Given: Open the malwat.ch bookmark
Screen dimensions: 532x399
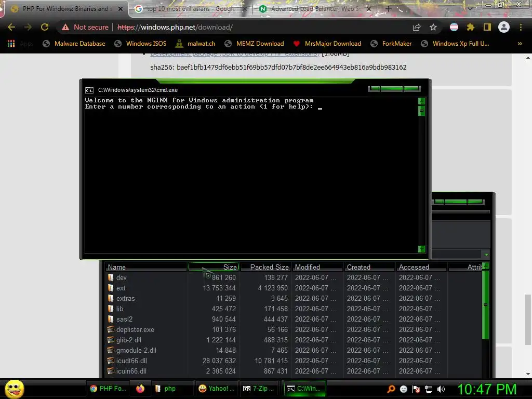Looking at the screenshot, I should [x=195, y=44].
